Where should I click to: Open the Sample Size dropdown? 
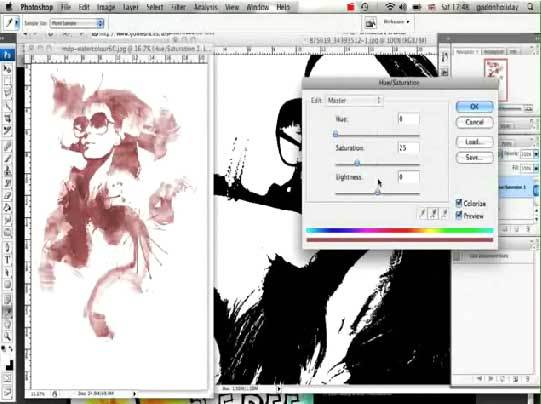pyautogui.click(x=77, y=23)
